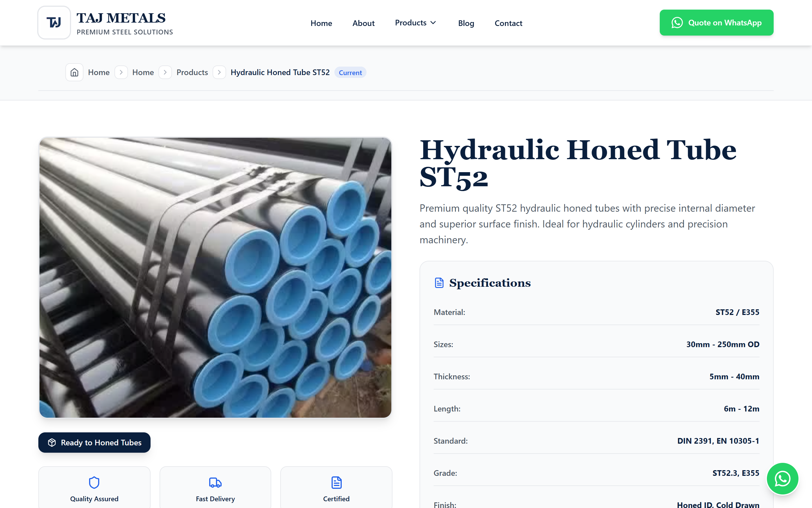This screenshot has height=508, width=812.
Task: Open the About page
Action: [x=363, y=23]
